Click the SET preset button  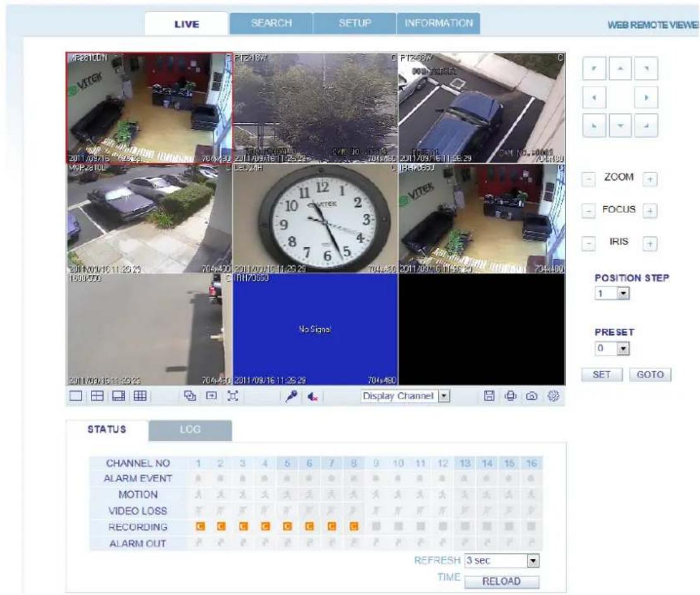[x=602, y=375]
